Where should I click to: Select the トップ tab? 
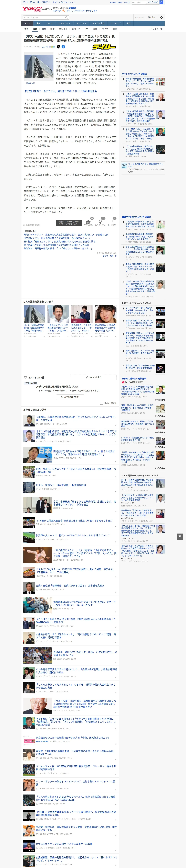point(27,24)
